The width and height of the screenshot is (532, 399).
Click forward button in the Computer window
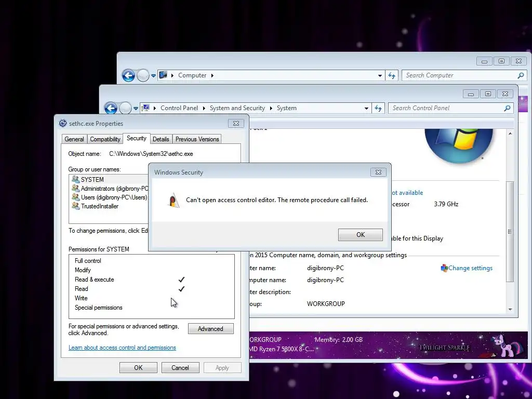pyautogui.click(x=143, y=75)
